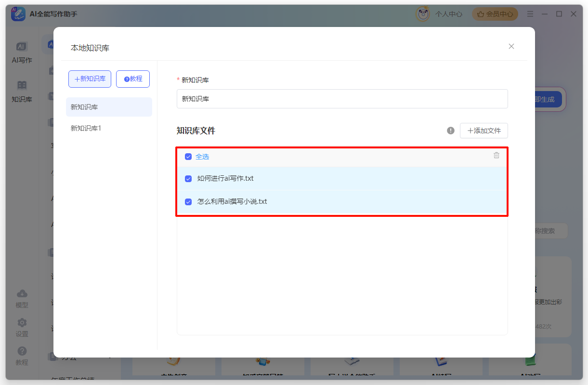Image resolution: width=588 pixels, height=385 pixels.
Task: Open the 会员中心 member center
Action: [495, 13]
